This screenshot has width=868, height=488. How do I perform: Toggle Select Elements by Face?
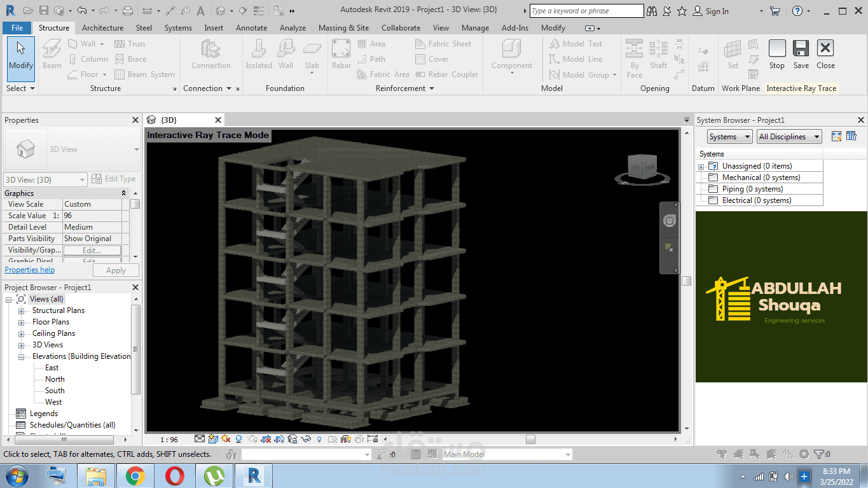772,454
